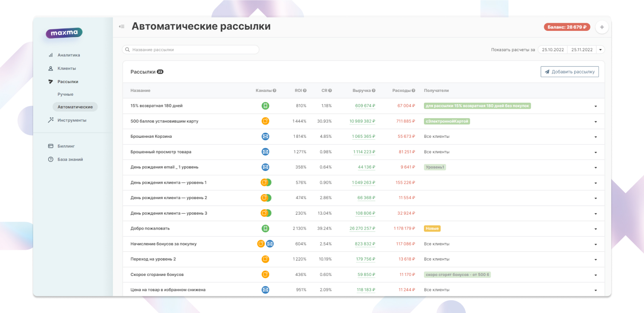Click the help icon beside Каналы header
This screenshot has width=644, height=313.
pos(274,91)
